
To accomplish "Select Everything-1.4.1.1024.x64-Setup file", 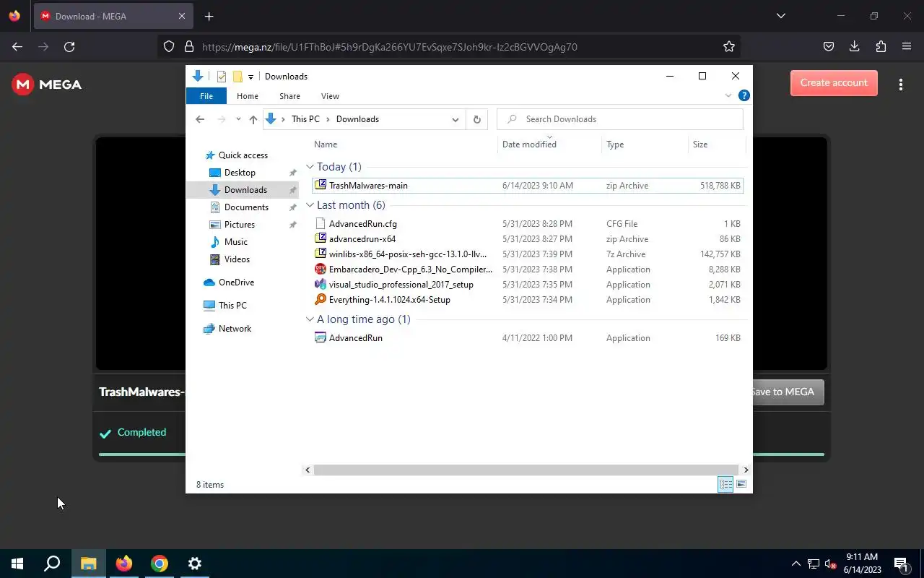I will coord(528,300).
